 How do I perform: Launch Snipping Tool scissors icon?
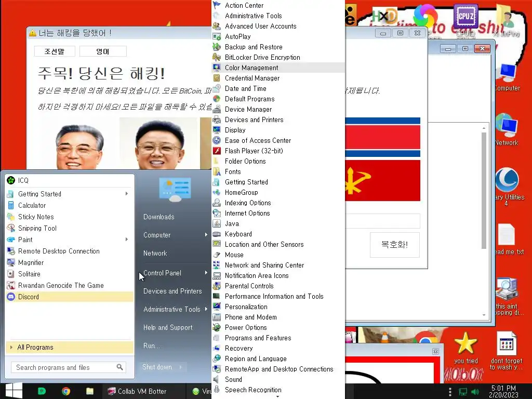[11, 228]
